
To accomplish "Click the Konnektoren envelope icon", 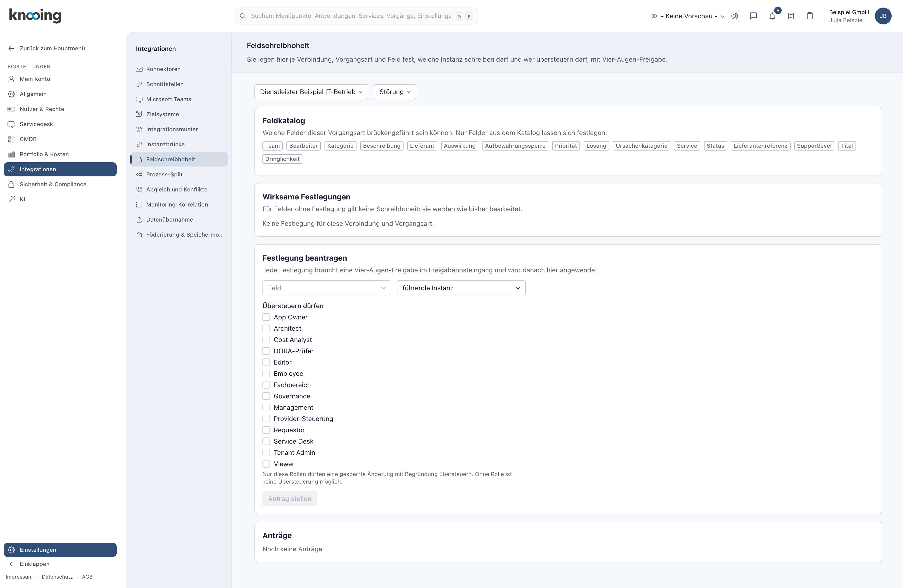I will click(139, 69).
